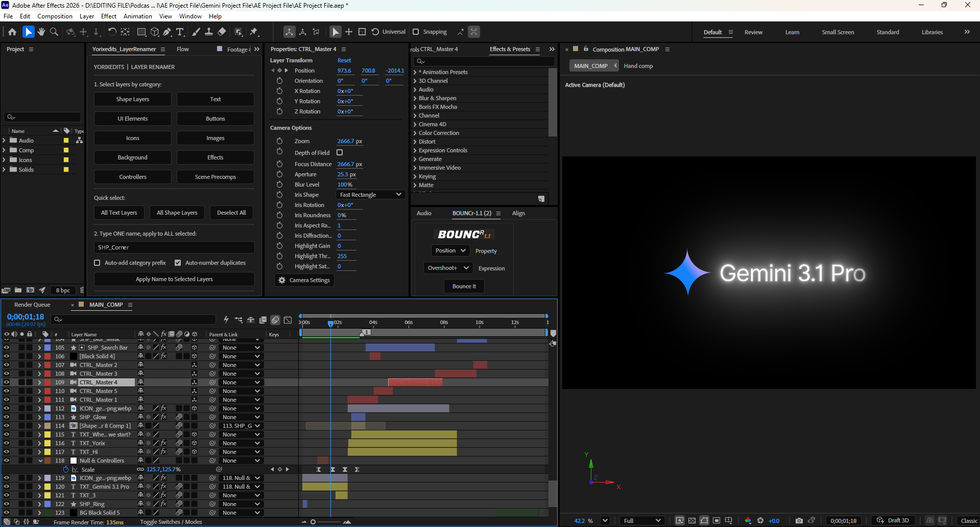Open the Animation menu
This screenshot has width=980, height=527.
pos(138,16)
